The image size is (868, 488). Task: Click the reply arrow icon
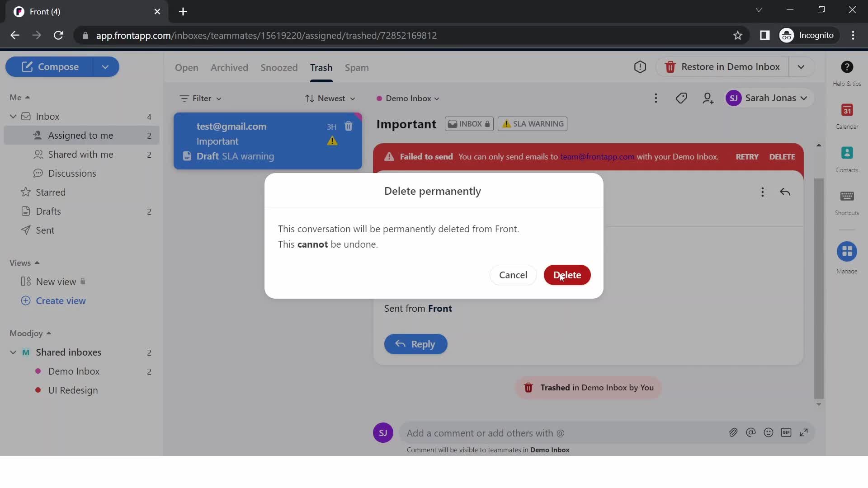click(x=786, y=192)
